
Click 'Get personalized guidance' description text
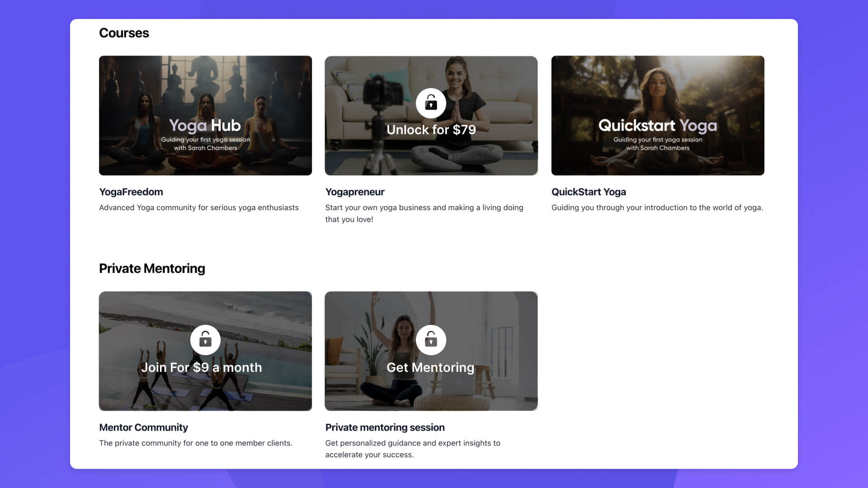coord(412,448)
